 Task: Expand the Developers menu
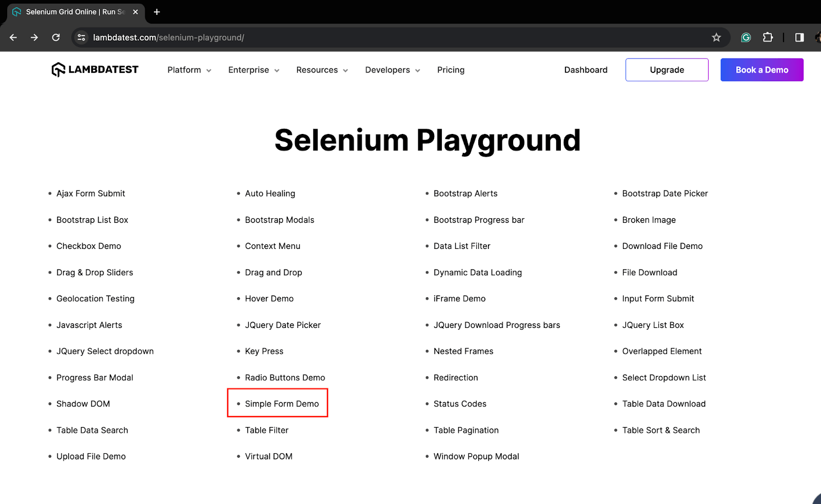[x=393, y=70]
